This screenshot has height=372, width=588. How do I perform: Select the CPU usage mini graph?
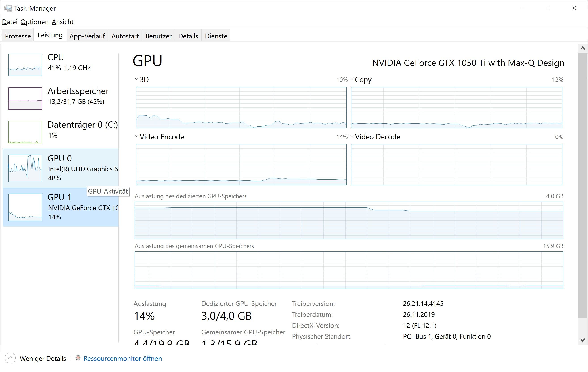25,65
